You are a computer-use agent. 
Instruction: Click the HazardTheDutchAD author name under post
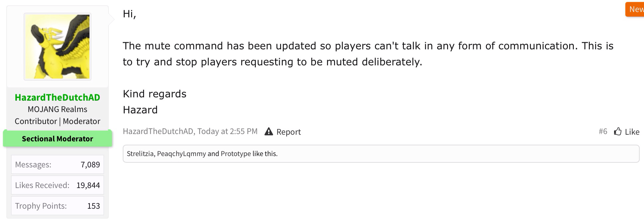(158, 131)
